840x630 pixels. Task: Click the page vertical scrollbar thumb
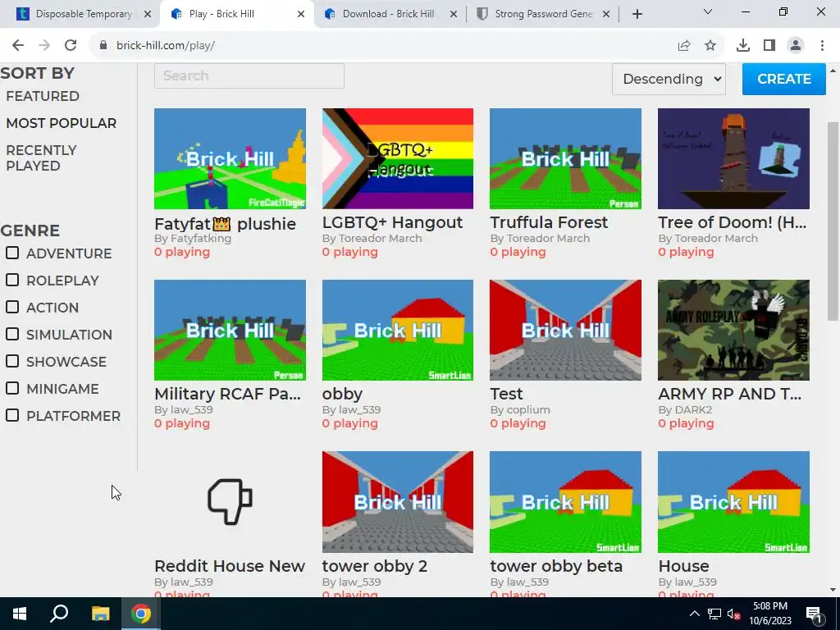833,221
